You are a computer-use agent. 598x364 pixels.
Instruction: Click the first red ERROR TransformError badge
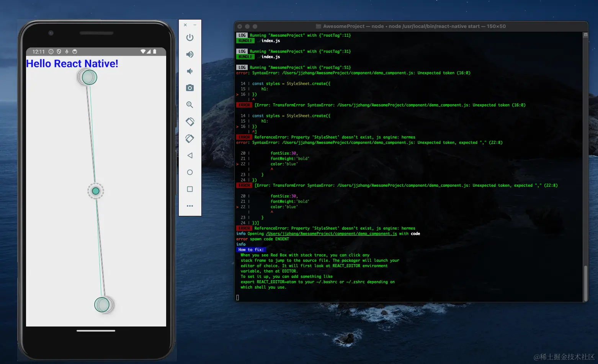pyautogui.click(x=244, y=105)
